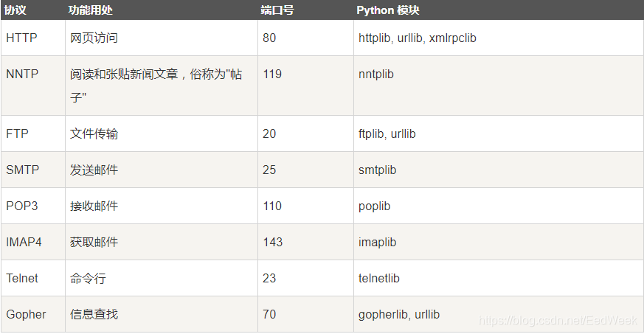Select the nntplib module cell
Image resolution: width=644 pixels, height=334 pixels.
(x=499, y=86)
